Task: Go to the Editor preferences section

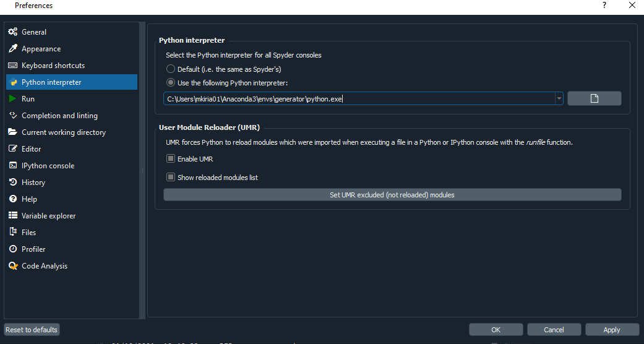Action: (31, 149)
